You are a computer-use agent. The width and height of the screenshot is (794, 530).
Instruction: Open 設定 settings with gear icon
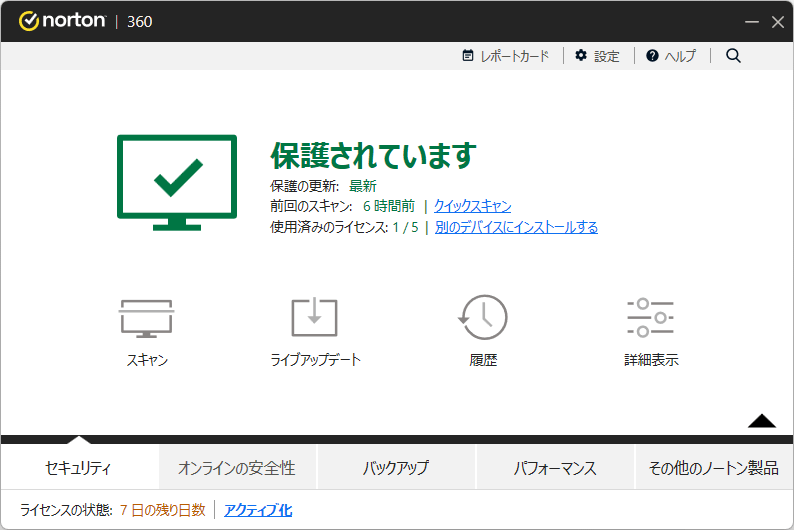pyautogui.click(x=597, y=56)
